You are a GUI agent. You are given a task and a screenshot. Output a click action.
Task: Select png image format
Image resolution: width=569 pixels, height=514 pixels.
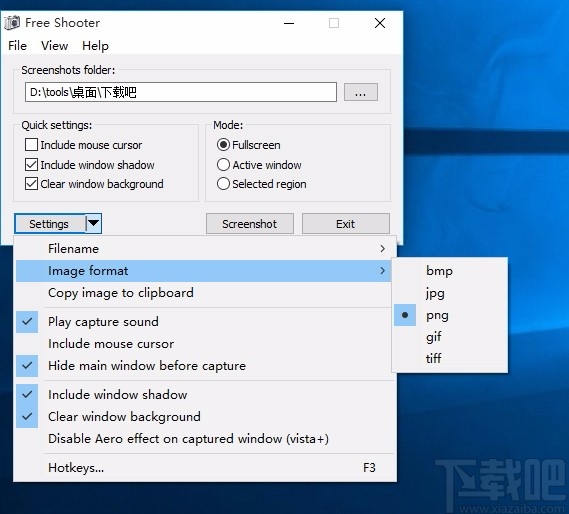[450, 315]
